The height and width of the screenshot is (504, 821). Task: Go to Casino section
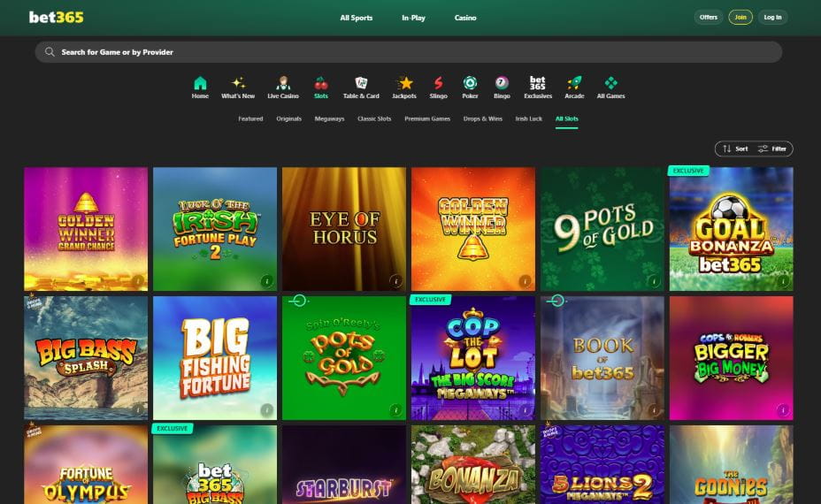[465, 18]
